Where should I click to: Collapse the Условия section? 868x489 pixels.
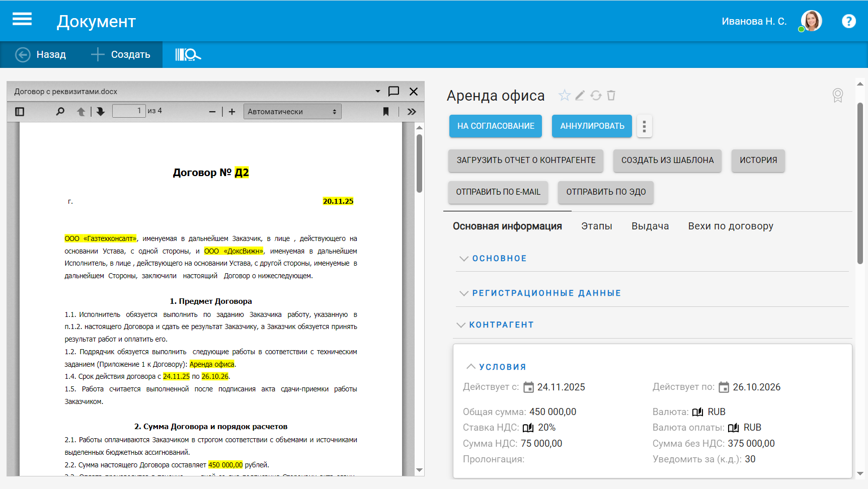click(x=502, y=367)
